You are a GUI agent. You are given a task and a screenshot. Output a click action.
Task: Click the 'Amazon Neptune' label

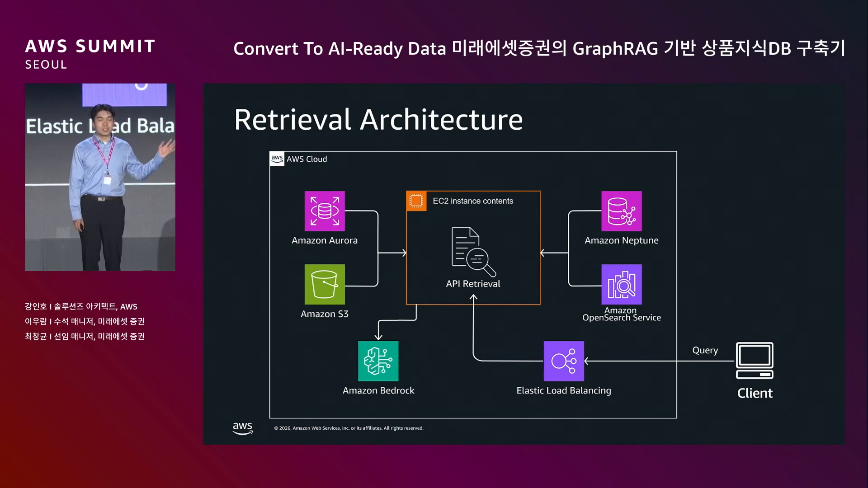coord(622,240)
